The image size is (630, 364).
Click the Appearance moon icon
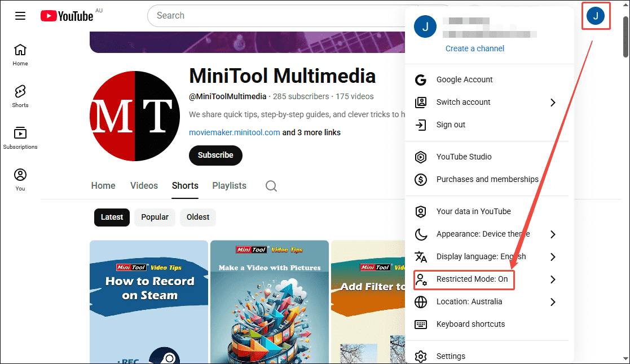(421, 234)
